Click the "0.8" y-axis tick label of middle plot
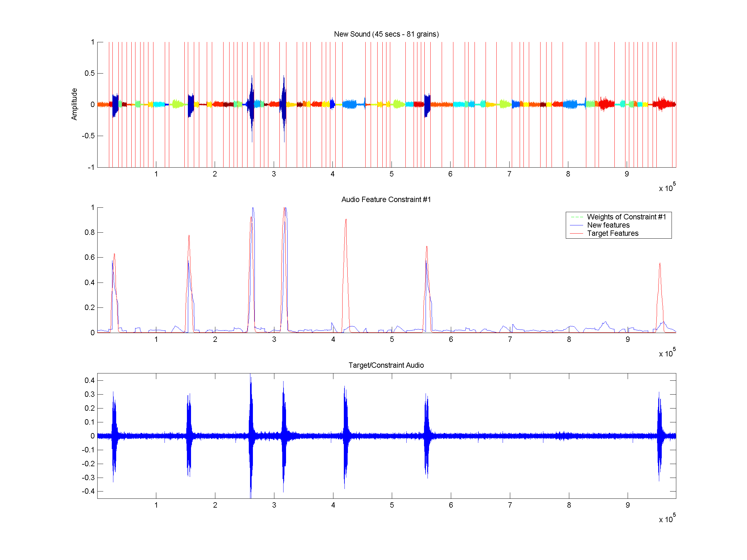 point(89,233)
